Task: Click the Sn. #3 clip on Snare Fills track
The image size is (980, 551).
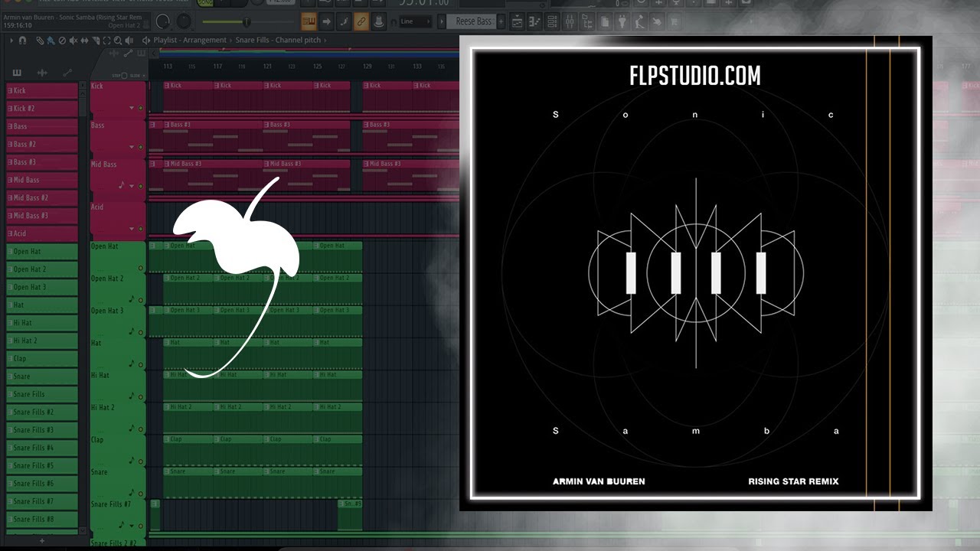Action: 350,514
